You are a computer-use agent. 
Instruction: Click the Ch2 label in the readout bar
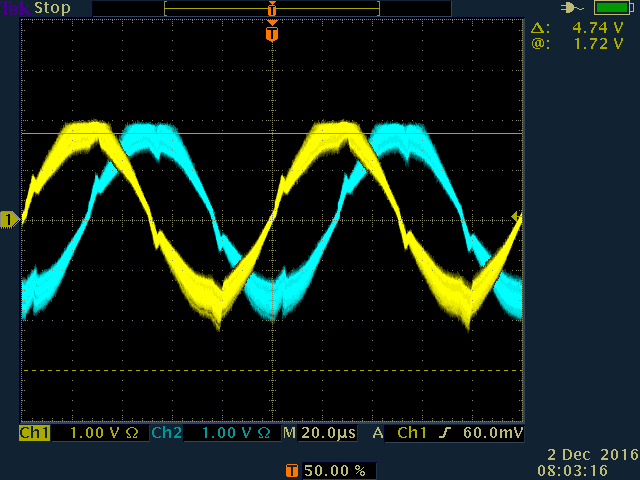point(167,433)
